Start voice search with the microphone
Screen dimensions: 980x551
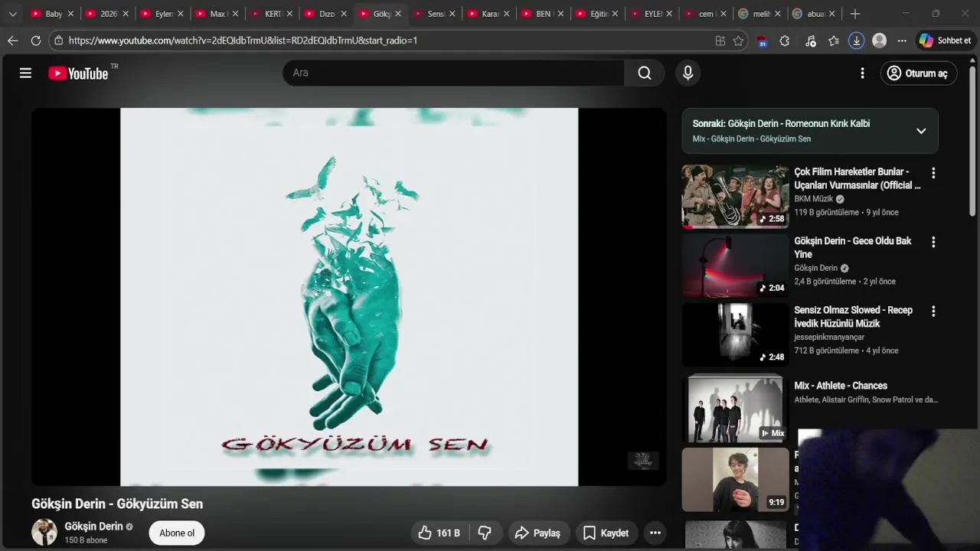(688, 73)
